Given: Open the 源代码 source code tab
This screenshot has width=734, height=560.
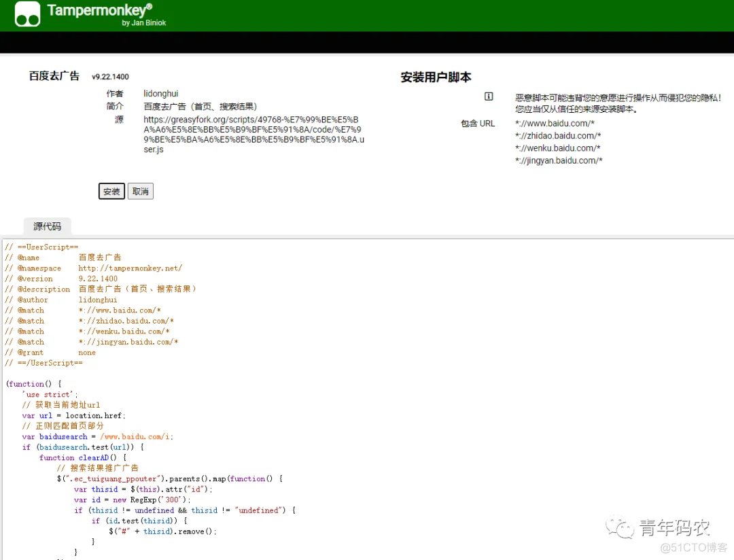Looking at the screenshot, I should [x=48, y=226].
